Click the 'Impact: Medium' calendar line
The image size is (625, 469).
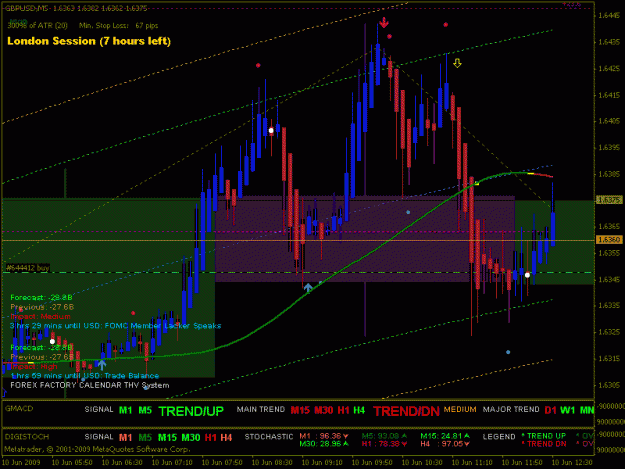click(40, 316)
